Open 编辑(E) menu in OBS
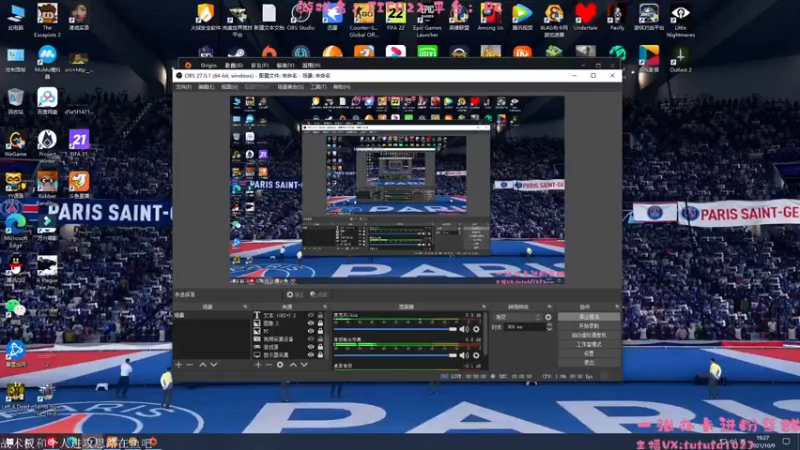This screenshot has height=450, width=800. (206, 87)
